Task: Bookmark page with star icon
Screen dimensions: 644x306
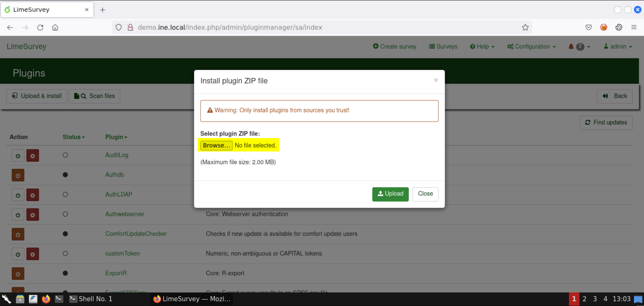Action: coord(525,27)
